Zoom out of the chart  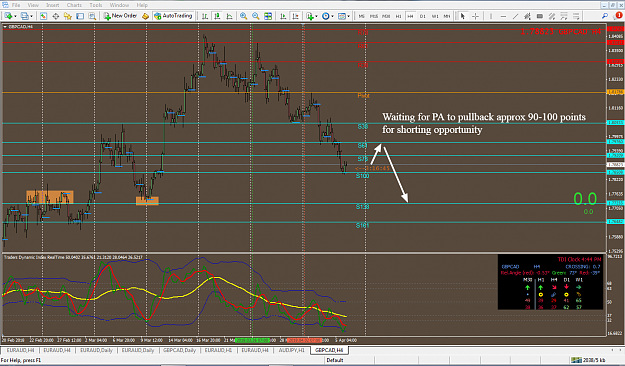click(x=256, y=16)
